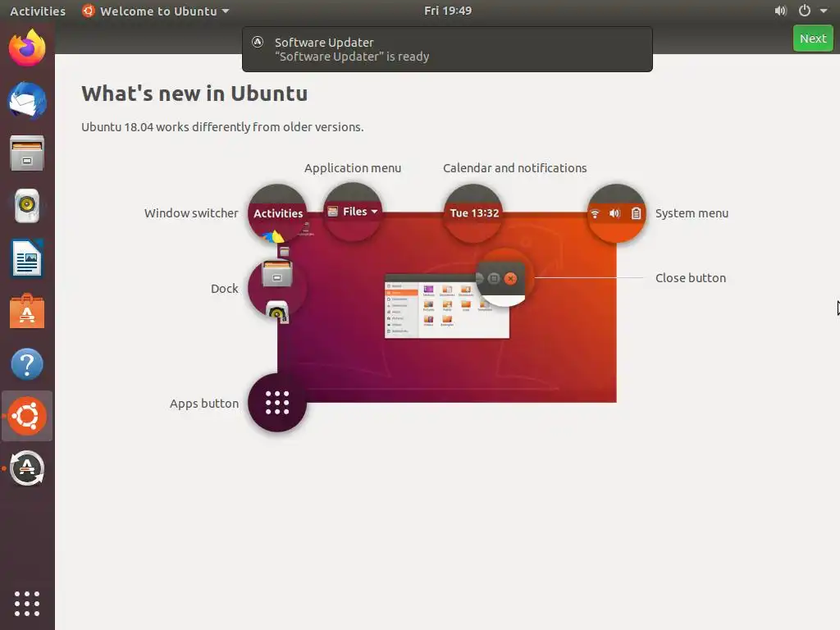Click the "Close button" label
Screen dimensions: 840x630
tap(691, 278)
